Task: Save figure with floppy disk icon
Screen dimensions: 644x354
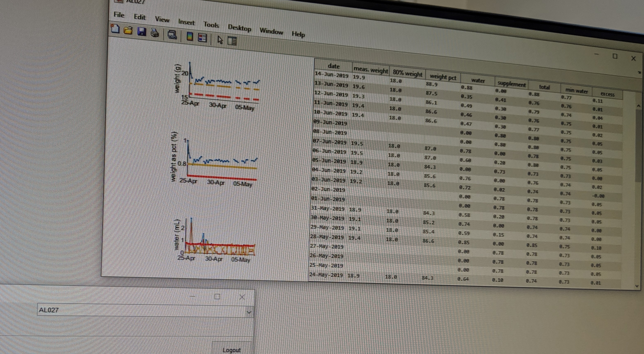Action: point(141,32)
